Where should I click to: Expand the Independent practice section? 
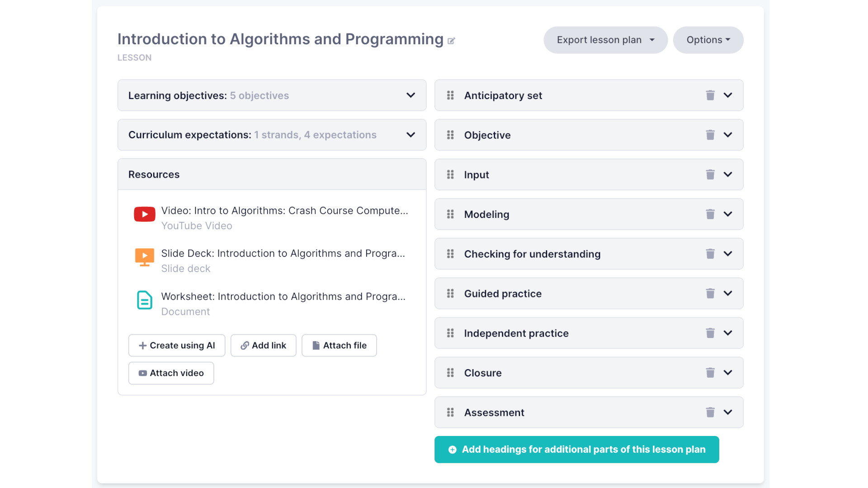click(728, 333)
